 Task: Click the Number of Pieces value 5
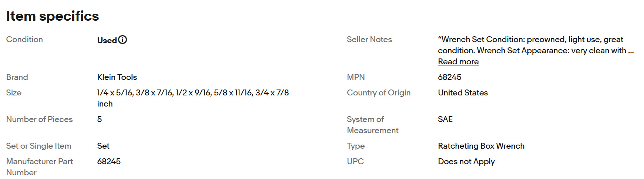point(100,119)
